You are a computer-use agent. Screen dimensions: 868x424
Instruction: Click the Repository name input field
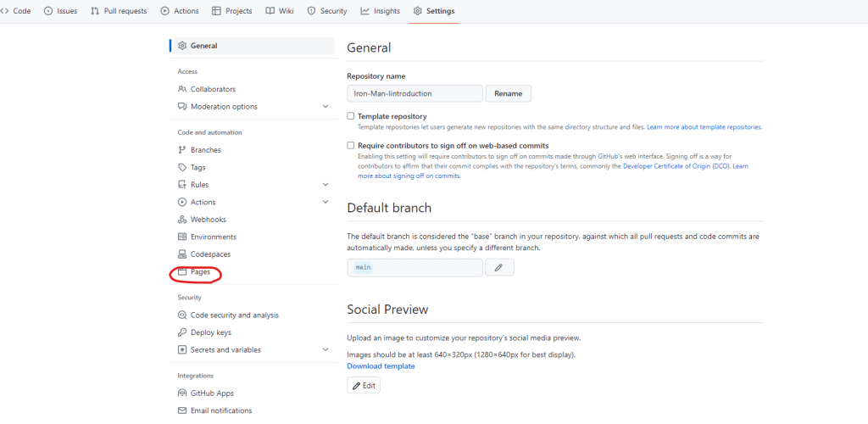point(415,93)
